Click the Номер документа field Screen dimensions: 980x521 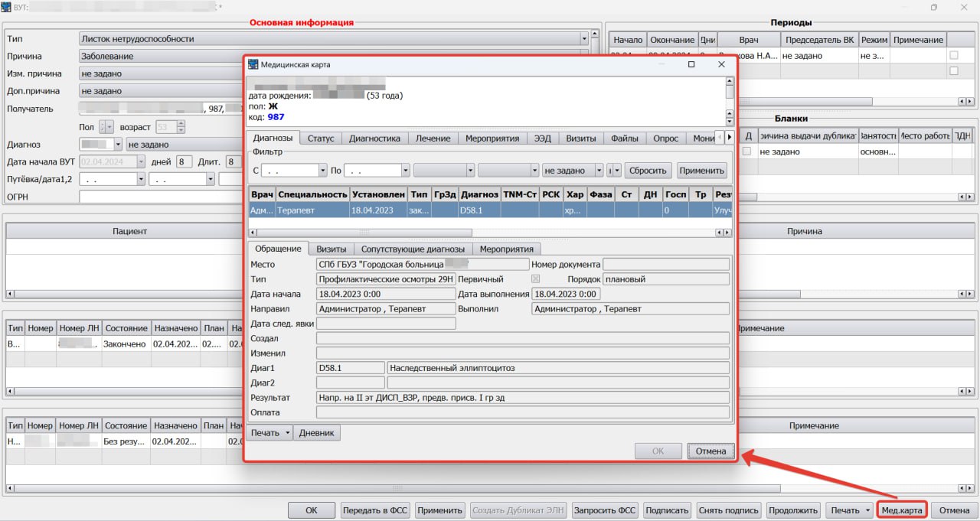(x=666, y=265)
